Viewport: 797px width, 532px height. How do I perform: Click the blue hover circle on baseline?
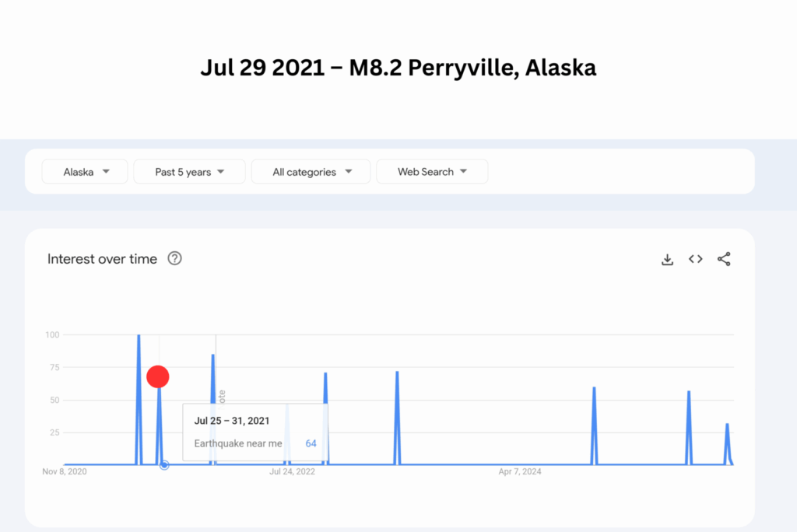point(164,465)
